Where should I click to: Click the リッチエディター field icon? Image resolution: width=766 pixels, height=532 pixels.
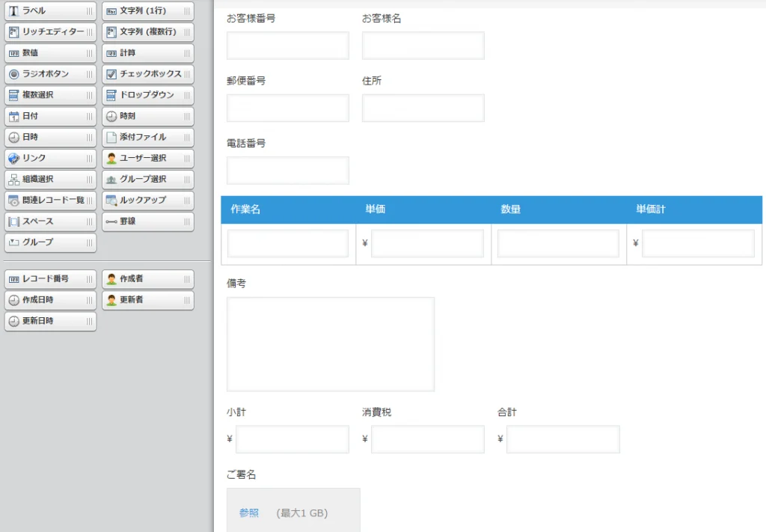click(x=13, y=32)
